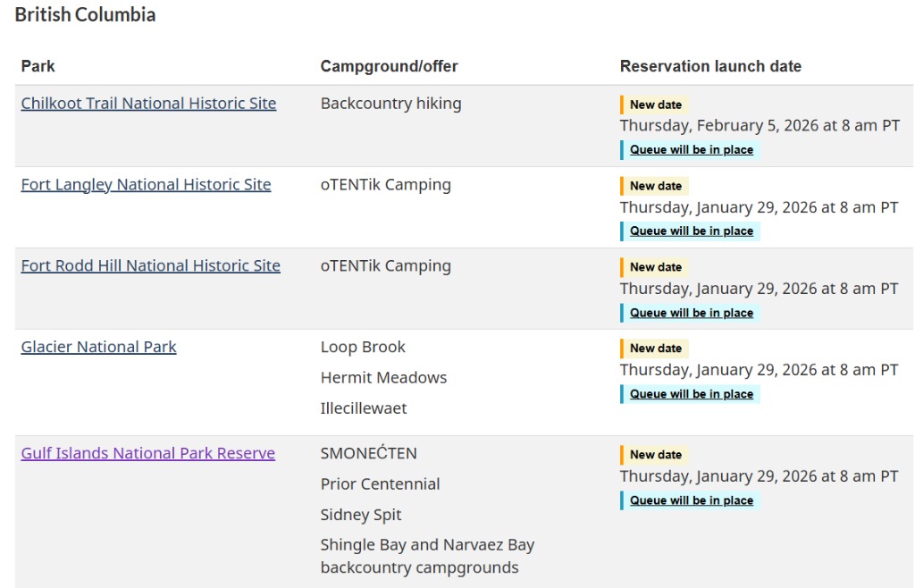The width and height of the screenshot is (915, 588).
Task: Visit the Glacier National Park link
Action: coord(98,348)
